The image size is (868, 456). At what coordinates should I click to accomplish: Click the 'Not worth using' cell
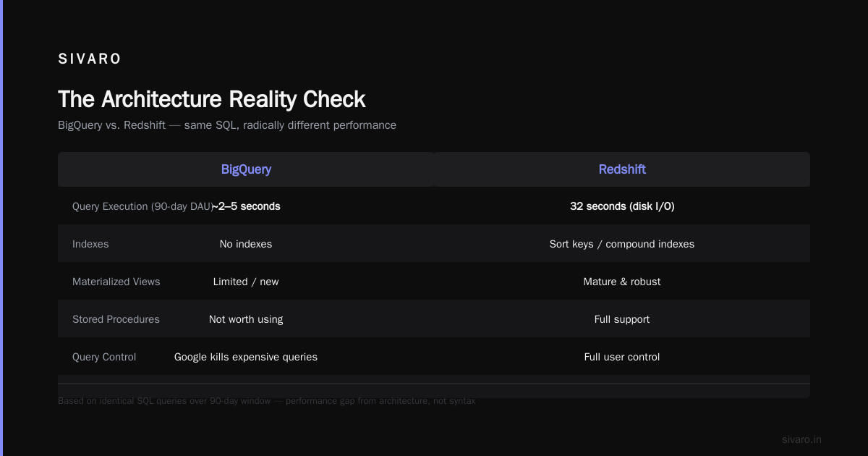tap(246, 319)
